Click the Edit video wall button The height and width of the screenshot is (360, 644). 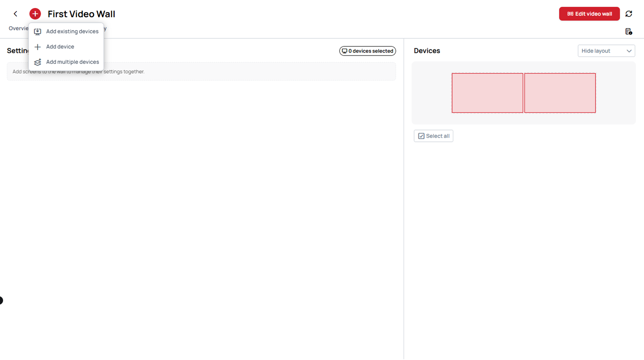(x=589, y=14)
